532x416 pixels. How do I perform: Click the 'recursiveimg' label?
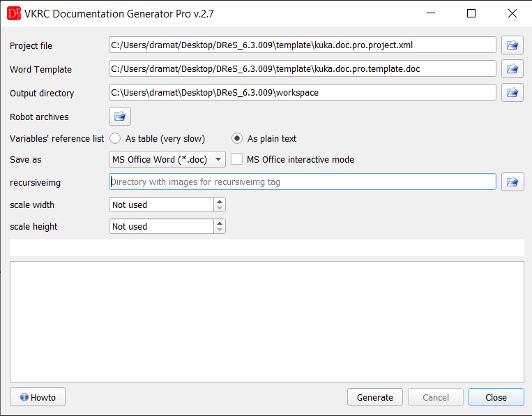point(36,183)
